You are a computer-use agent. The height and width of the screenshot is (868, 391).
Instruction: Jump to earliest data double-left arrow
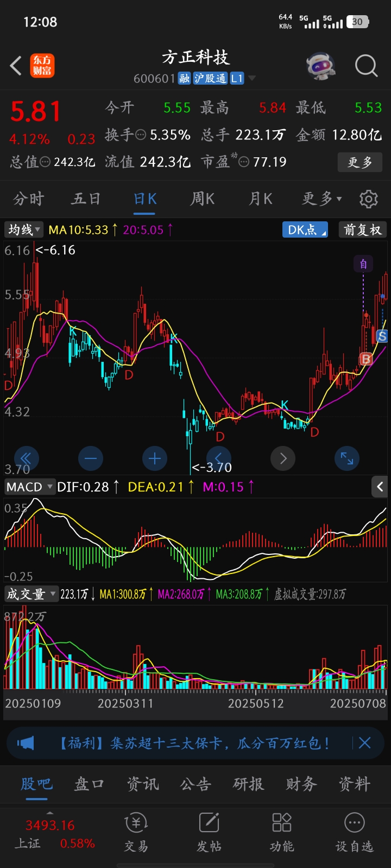pos(26,459)
